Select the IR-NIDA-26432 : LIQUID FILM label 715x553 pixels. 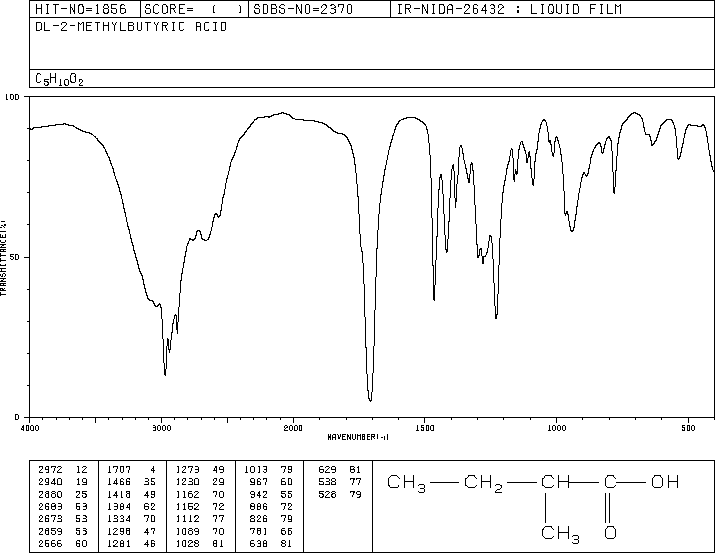509,9
